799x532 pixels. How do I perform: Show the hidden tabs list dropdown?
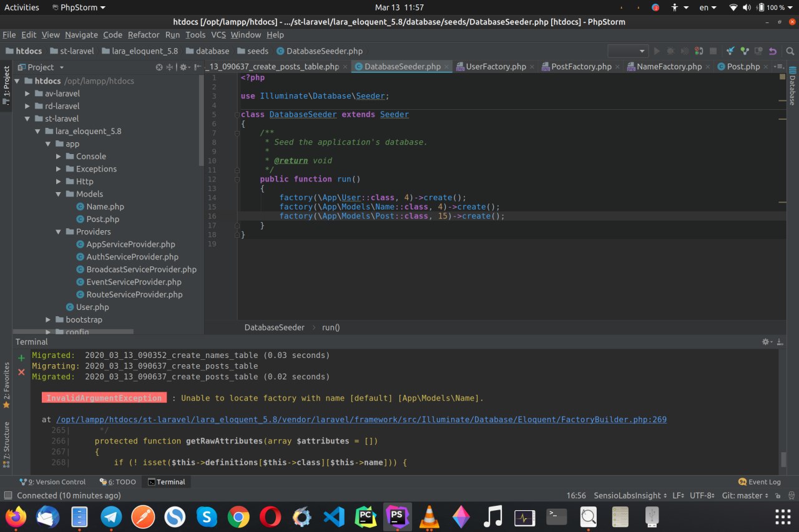[778, 67]
